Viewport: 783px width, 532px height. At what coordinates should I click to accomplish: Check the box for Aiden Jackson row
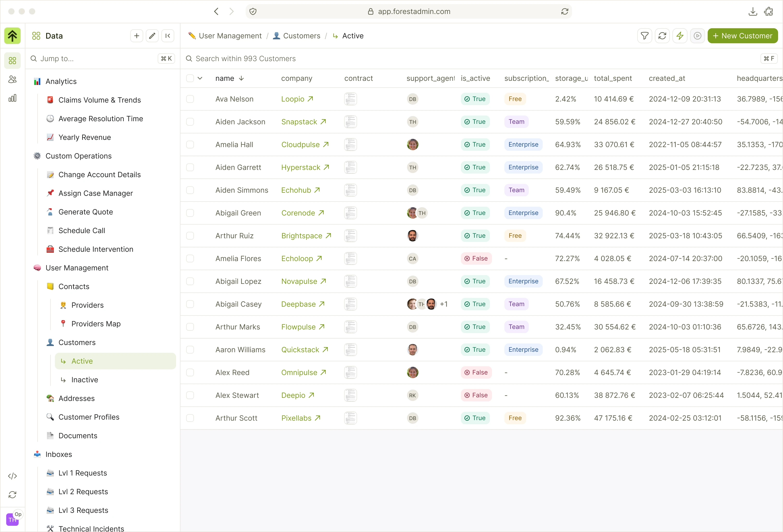pyautogui.click(x=190, y=122)
